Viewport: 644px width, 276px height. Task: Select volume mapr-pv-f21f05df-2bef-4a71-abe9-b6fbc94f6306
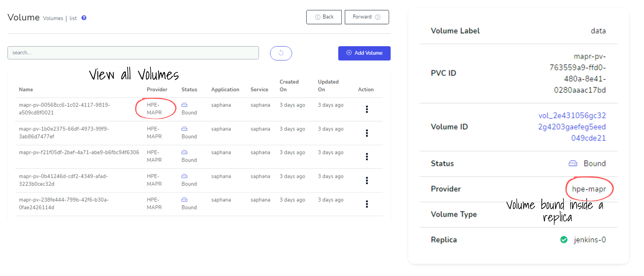coord(79,152)
